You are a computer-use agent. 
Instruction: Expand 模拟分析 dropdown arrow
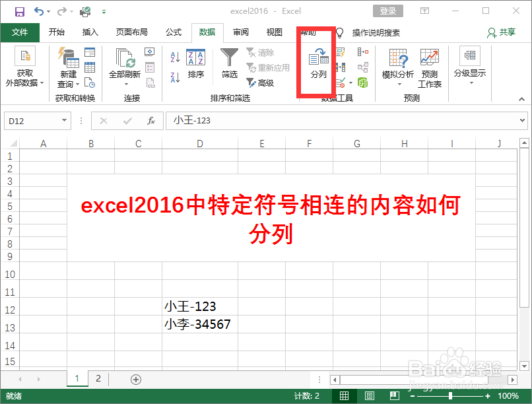coord(399,84)
